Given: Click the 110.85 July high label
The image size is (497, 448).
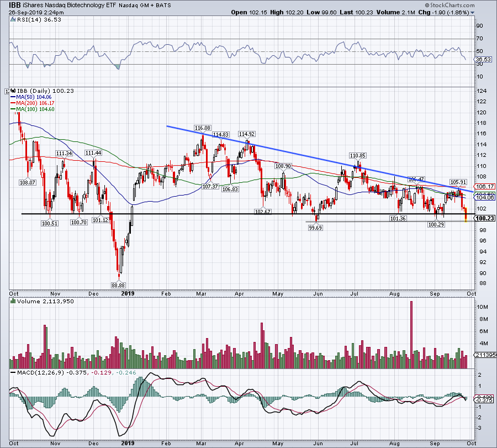Looking at the screenshot, I should [x=357, y=155].
